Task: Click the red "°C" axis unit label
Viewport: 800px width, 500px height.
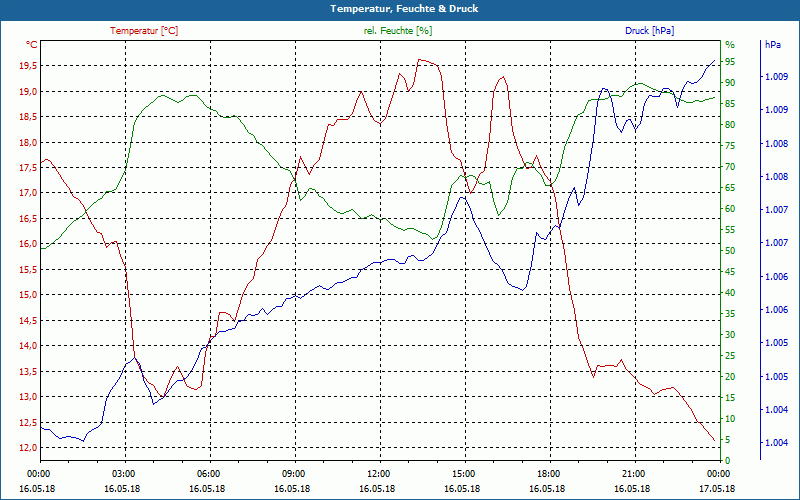Action: 32,45
